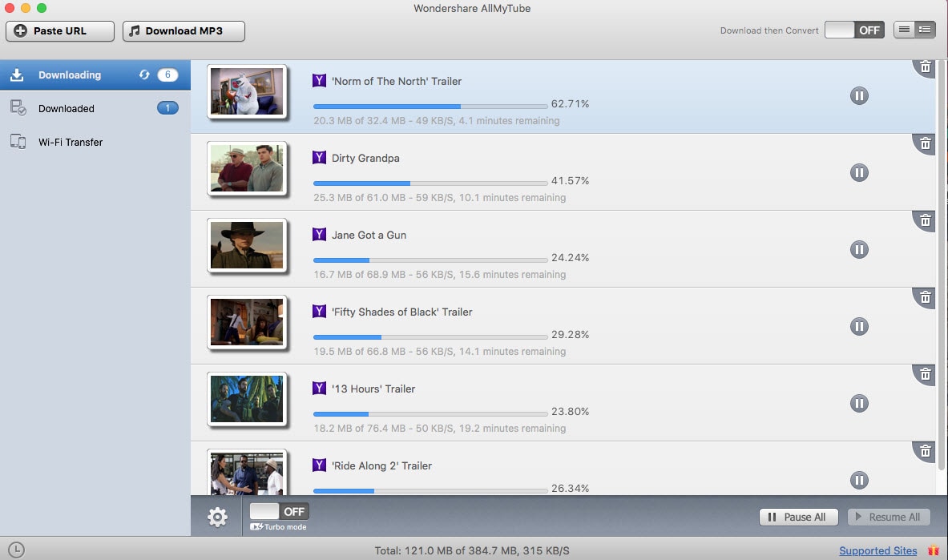Select the 'Fifty Shades of Black' Trailer title

[x=402, y=312]
